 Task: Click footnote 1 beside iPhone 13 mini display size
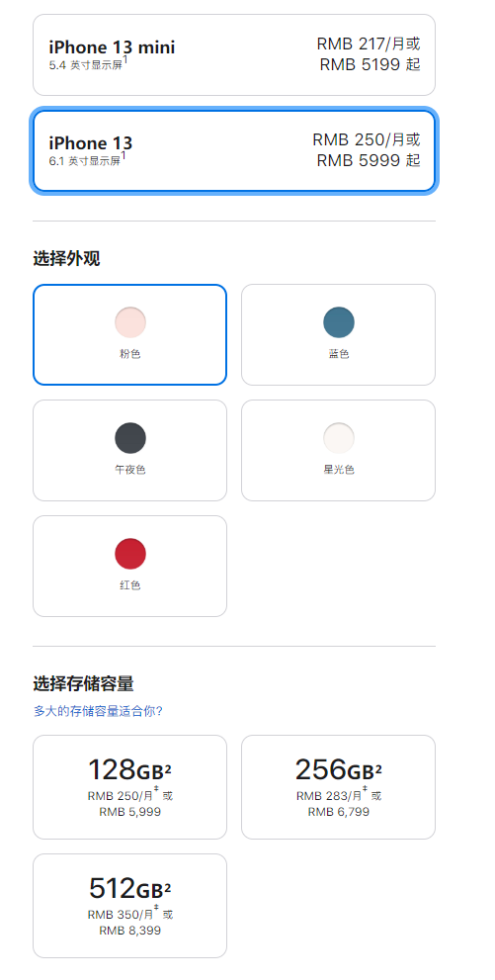124,60
